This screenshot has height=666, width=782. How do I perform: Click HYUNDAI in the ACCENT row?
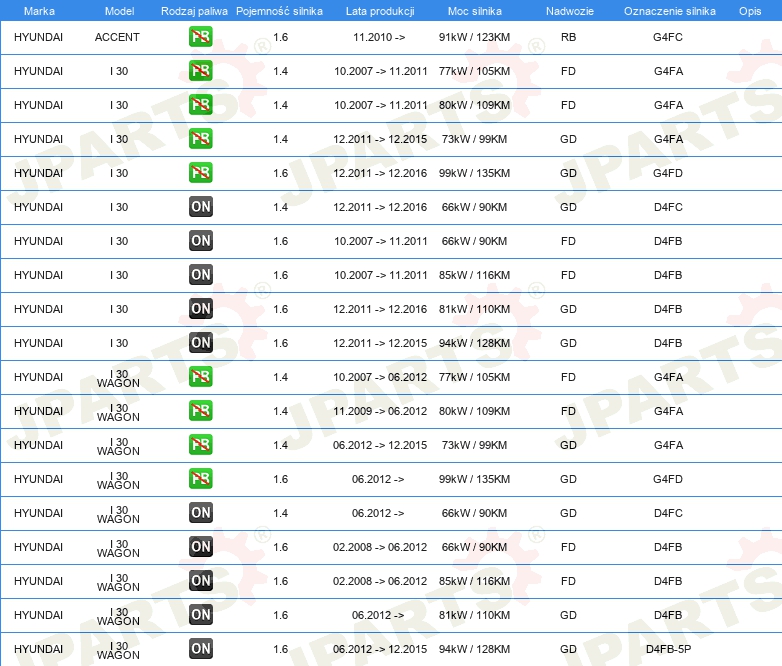coord(38,37)
